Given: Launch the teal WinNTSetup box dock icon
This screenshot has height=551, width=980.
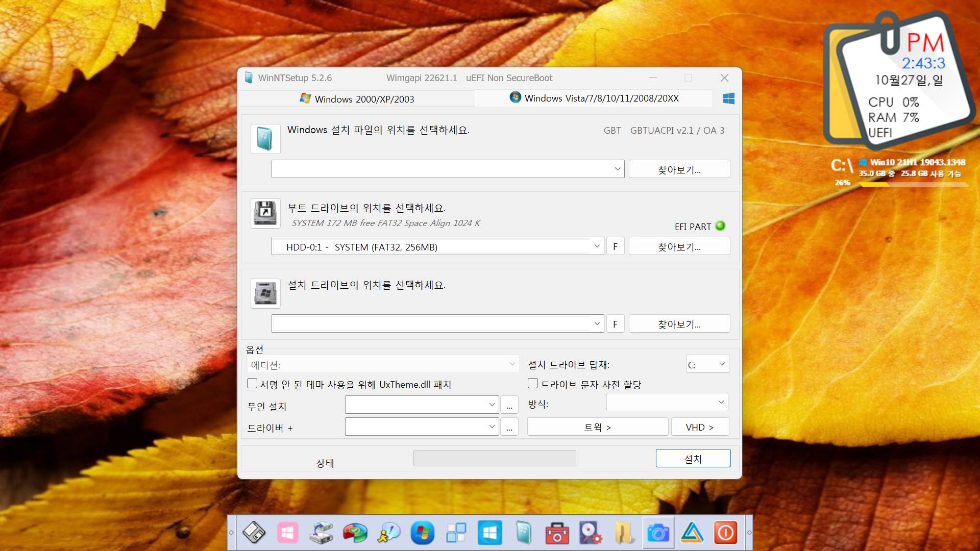Looking at the screenshot, I should coord(523,533).
